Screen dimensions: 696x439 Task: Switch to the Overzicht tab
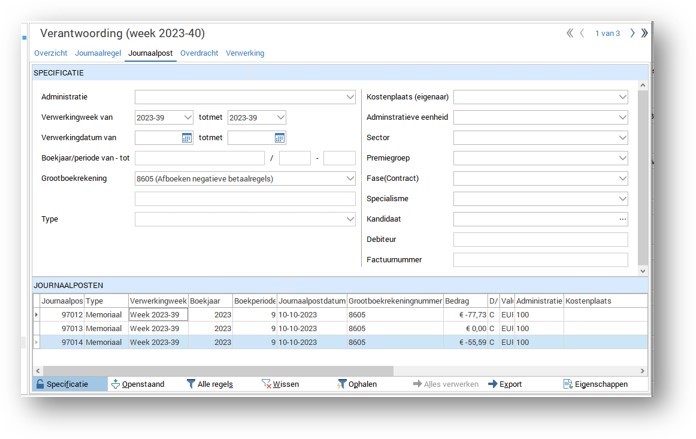pos(51,53)
